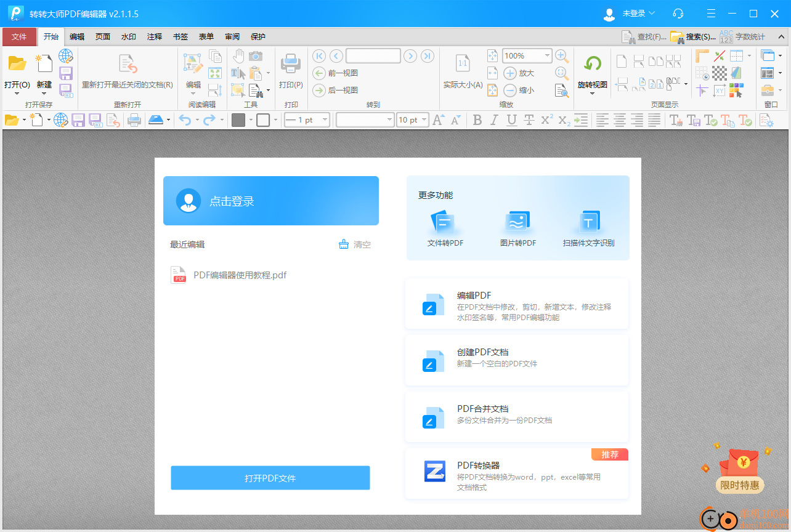Image resolution: width=791 pixels, height=532 pixels.
Task: Click the 限时特惠 red envelope promo
Action: 740,470
